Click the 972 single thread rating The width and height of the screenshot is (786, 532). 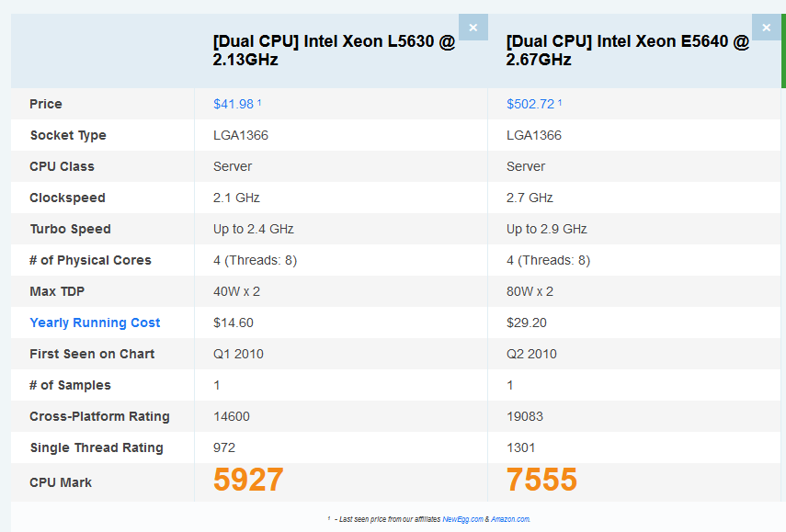click(x=224, y=447)
